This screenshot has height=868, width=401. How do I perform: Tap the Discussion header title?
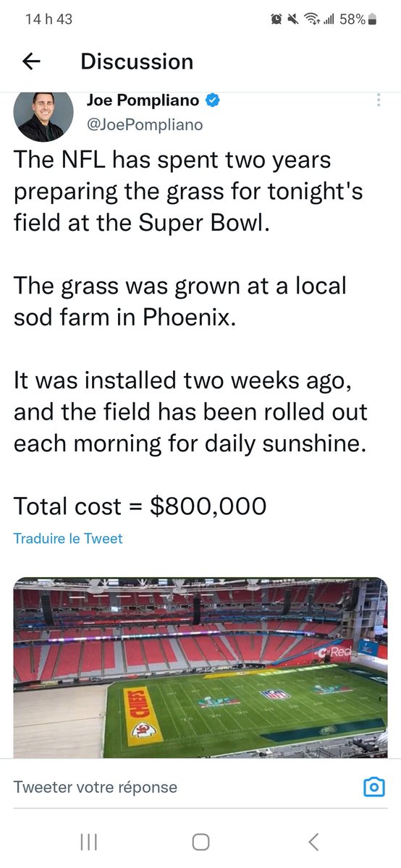point(137,61)
